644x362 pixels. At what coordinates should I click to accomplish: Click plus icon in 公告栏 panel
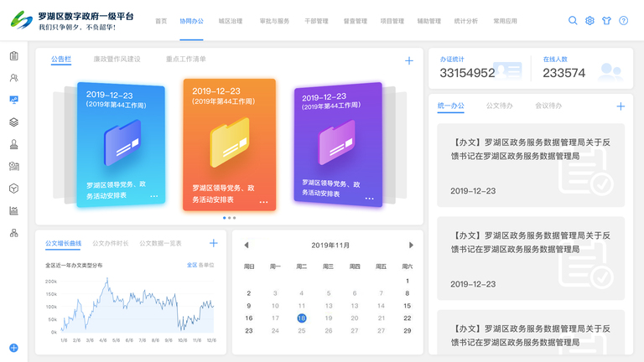click(409, 60)
